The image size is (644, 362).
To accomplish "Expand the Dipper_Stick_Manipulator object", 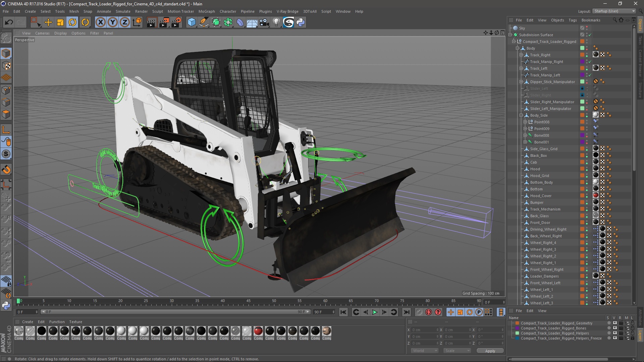I will [521, 82].
